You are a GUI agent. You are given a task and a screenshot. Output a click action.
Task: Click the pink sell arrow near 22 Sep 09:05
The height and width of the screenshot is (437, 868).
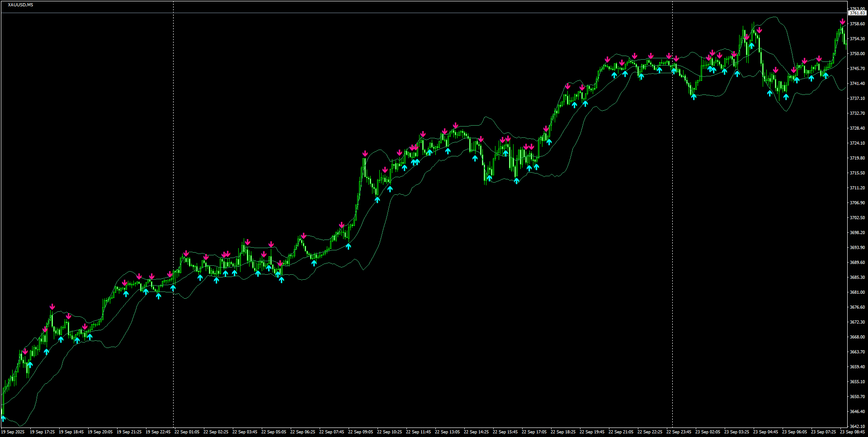tap(365, 153)
